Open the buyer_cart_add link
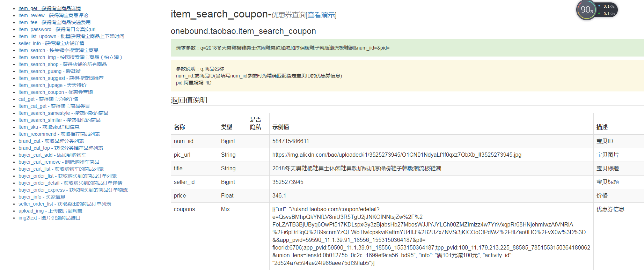Viewport: 644px width, 275px height. 52,155
